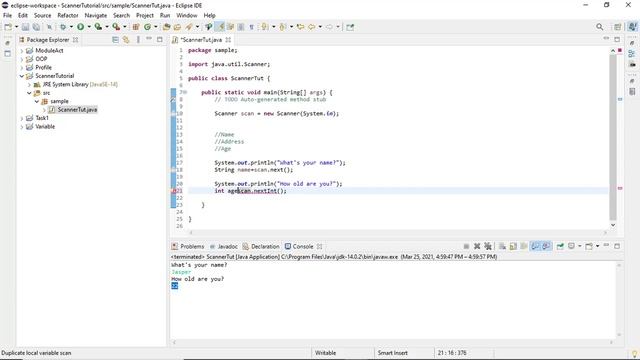Click the Open Task icon
The width and height of the screenshot is (640, 360).
[177, 27]
